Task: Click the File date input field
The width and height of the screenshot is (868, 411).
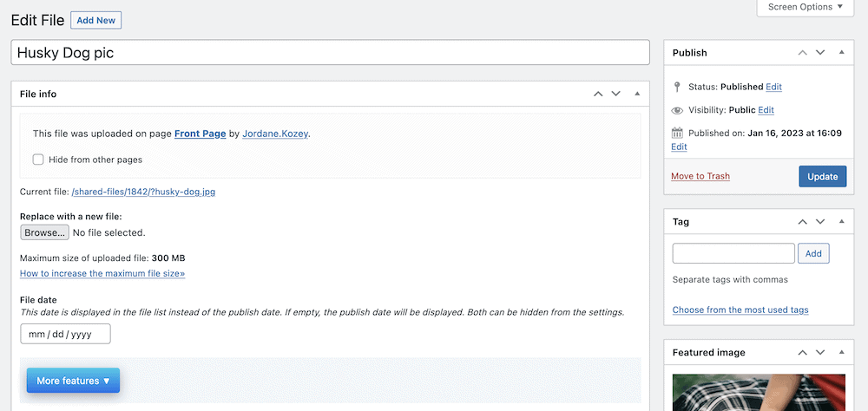Action: click(65, 334)
